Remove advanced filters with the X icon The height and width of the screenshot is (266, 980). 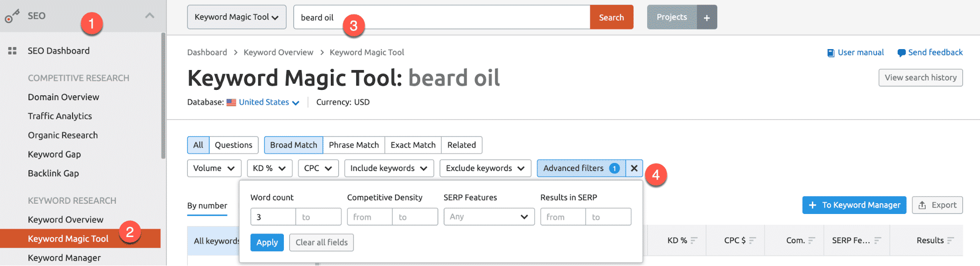[634, 168]
